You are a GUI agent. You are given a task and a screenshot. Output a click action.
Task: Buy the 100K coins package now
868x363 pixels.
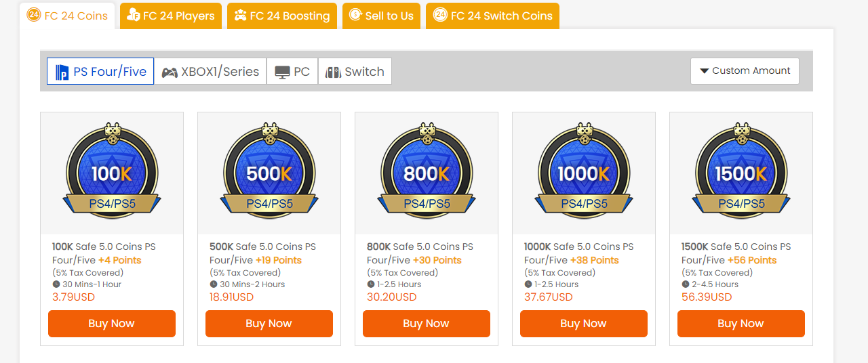coord(112,324)
